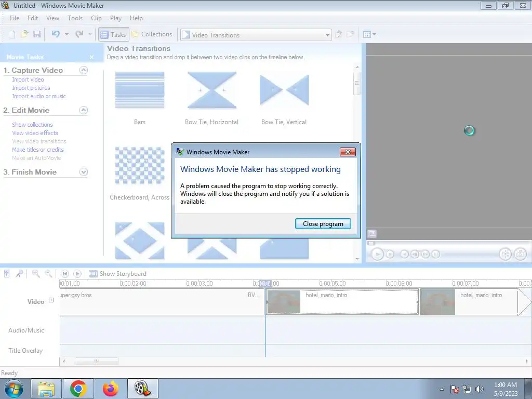Select the Bow Tie, Horizontal transition
Image resolution: width=532 pixels, height=399 pixels.
pos(212,90)
